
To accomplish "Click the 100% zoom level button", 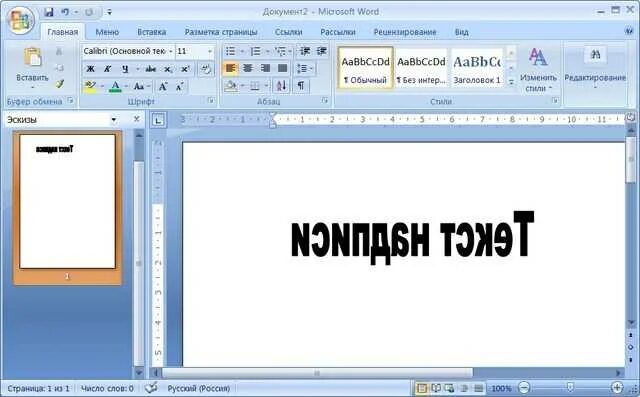I will [x=501, y=388].
